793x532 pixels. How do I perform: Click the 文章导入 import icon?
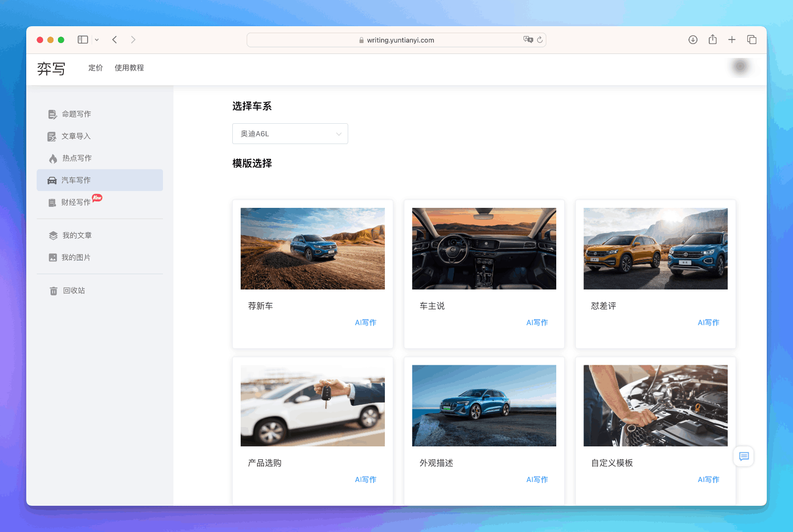pyautogui.click(x=52, y=137)
